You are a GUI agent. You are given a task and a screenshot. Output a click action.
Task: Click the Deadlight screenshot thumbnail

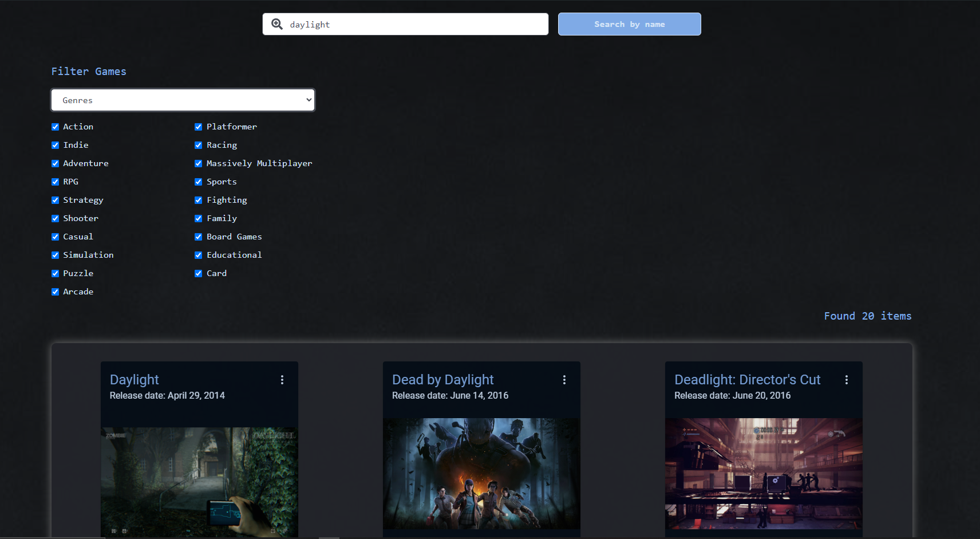(x=764, y=474)
